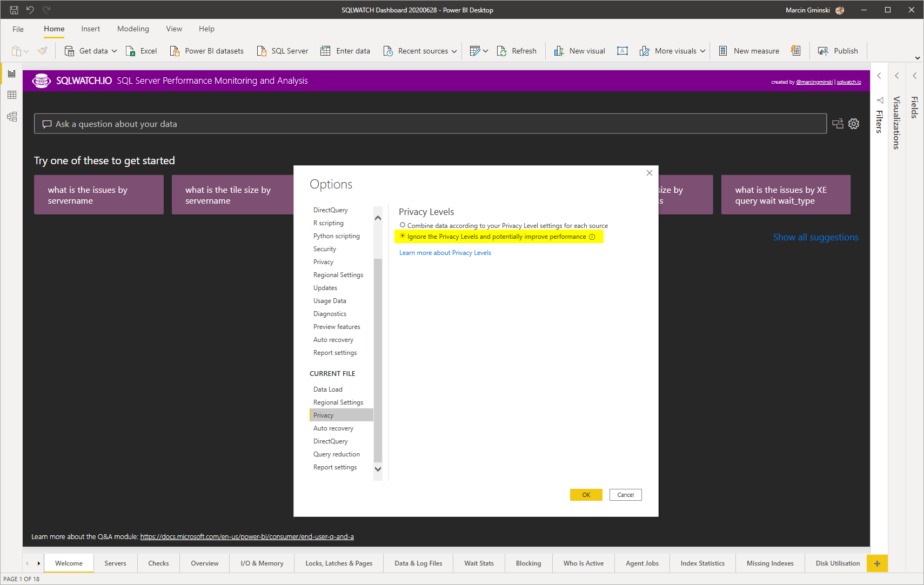
Task: Click the Quick measure icon
Action: click(796, 51)
